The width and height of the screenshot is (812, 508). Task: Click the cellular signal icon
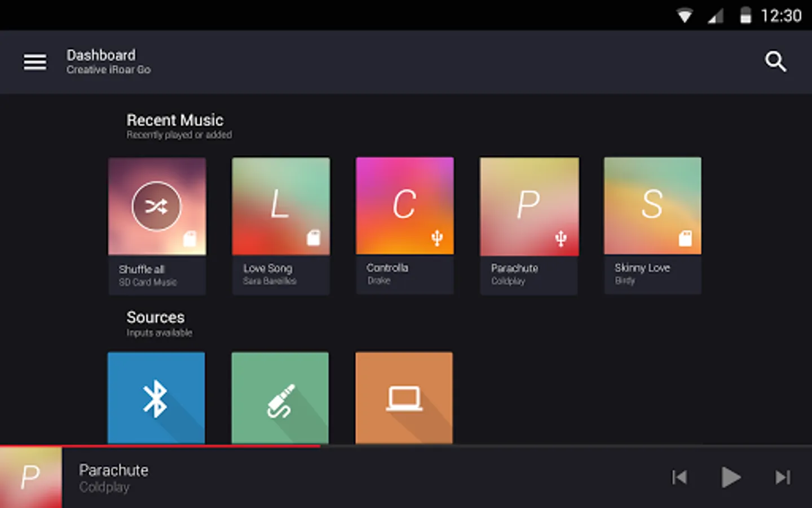pos(716,16)
